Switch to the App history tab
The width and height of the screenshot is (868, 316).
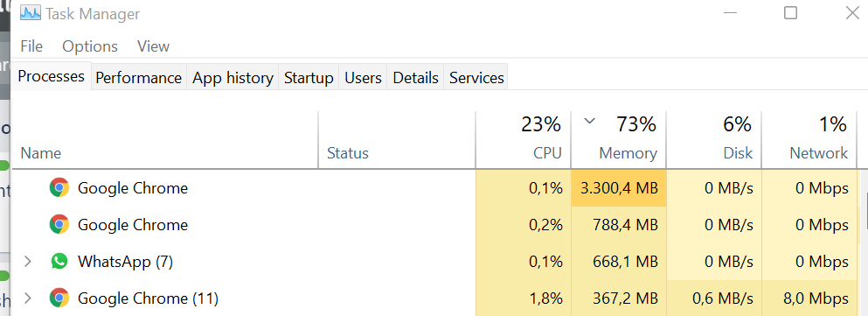pyautogui.click(x=233, y=78)
